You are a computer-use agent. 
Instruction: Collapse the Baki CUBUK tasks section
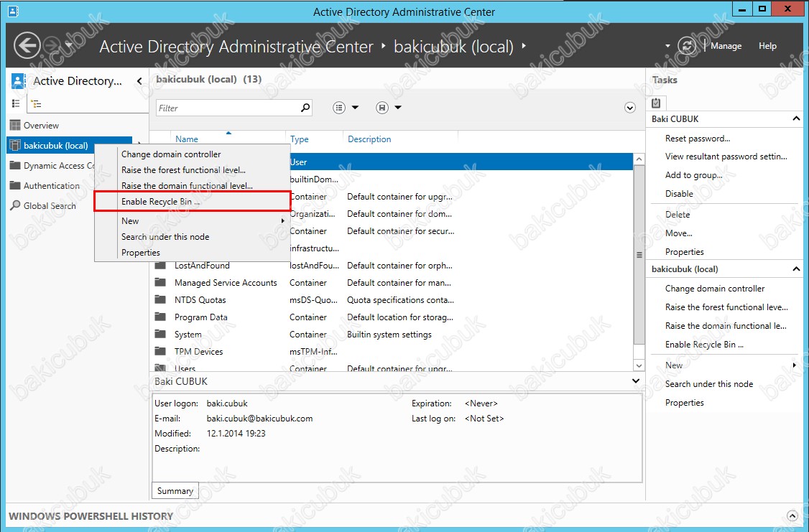(x=796, y=118)
